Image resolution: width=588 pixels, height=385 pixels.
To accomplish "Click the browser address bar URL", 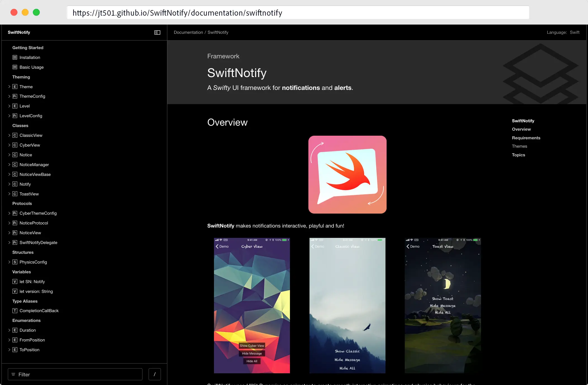I will click(298, 13).
